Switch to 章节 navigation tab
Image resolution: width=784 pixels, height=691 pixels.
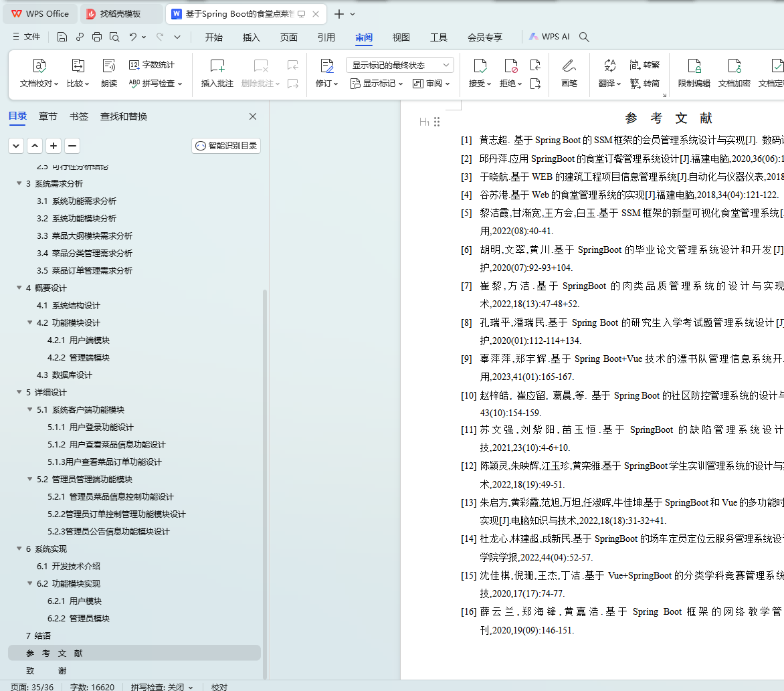[48, 116]
